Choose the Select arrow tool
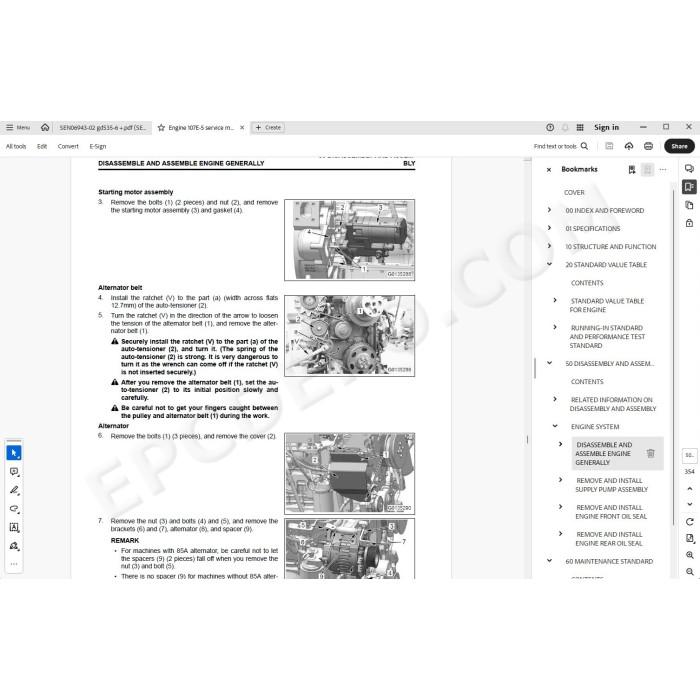The image size is (700, 700). [14, 453]
